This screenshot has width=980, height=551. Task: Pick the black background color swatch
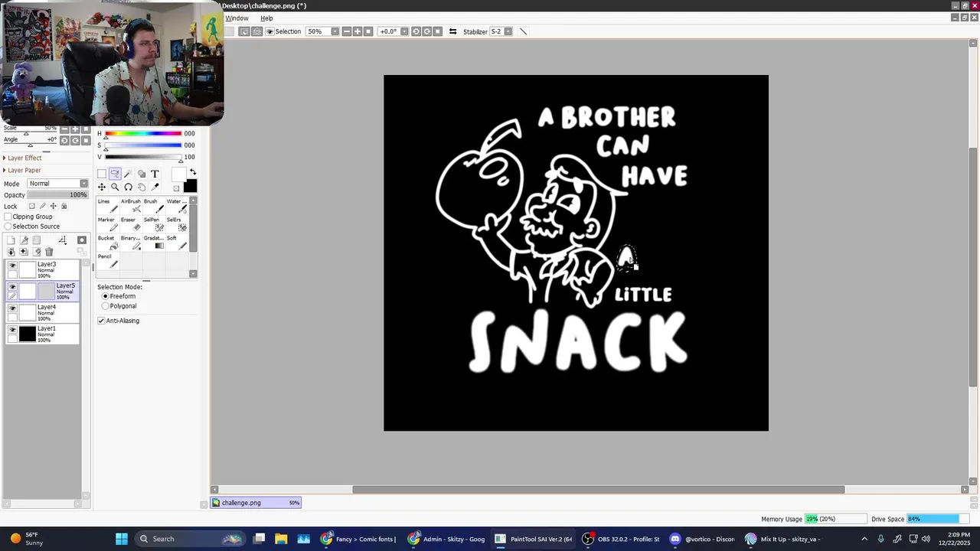tap(190, 187)
